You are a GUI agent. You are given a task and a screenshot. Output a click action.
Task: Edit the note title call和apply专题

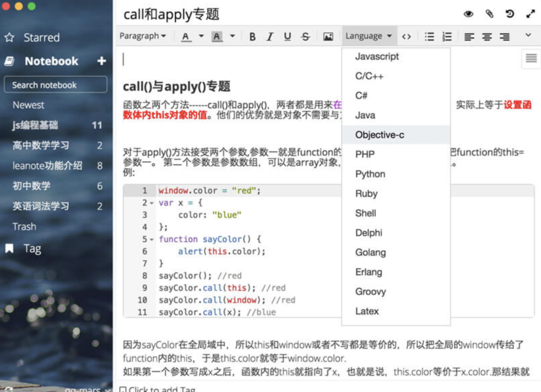point(171,14)
